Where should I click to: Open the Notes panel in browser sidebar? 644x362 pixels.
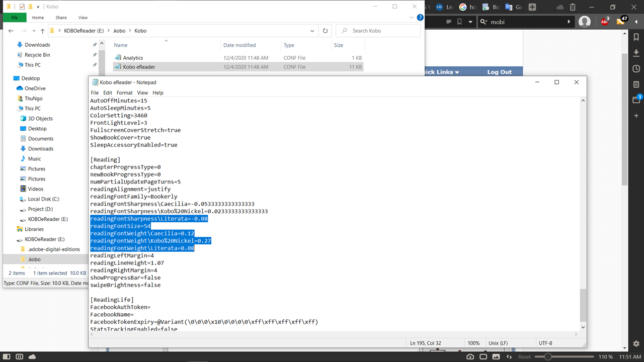(x=636, y=84)
